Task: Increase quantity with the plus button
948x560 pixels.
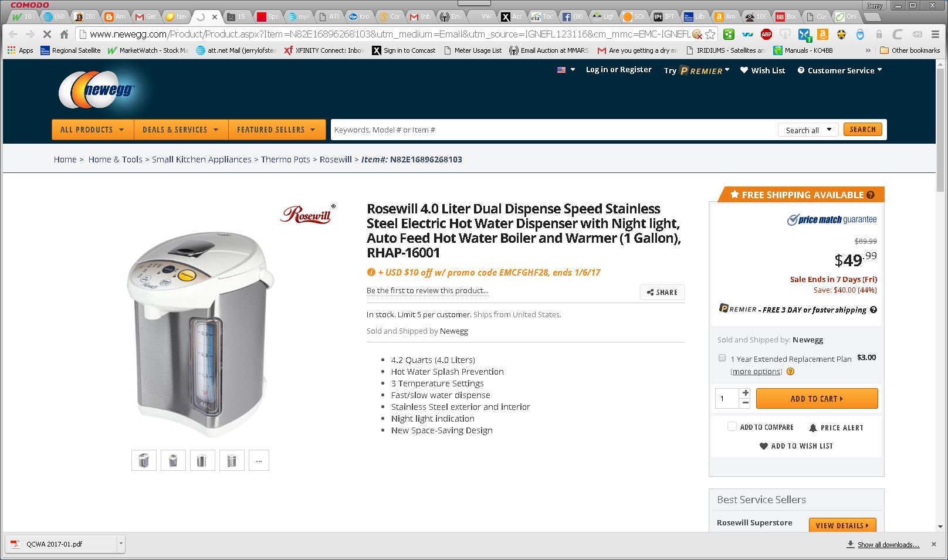Action: tap(745, 393)
